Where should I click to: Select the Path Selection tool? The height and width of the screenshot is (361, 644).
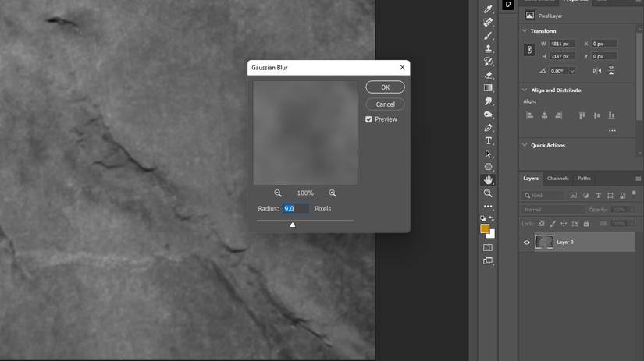click(488, 154)
